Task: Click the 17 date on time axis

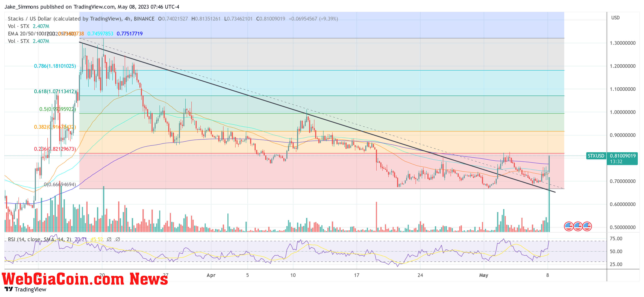Action: tap(357, 275)
